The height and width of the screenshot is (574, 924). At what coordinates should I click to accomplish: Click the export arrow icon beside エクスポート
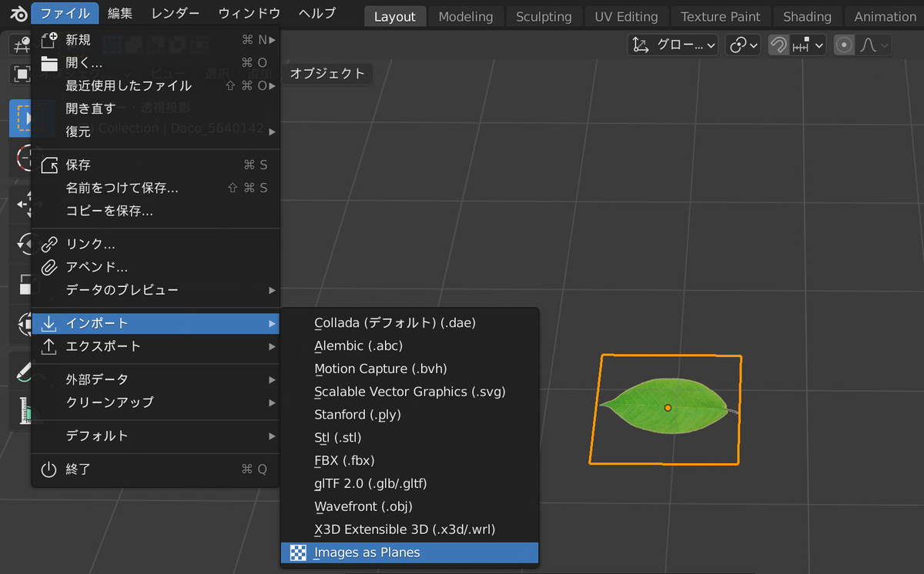(x=49, y=346)
